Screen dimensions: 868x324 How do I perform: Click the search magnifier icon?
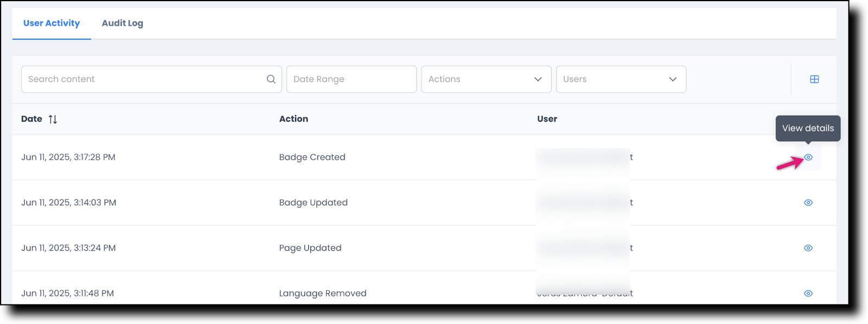click(271, 79)
